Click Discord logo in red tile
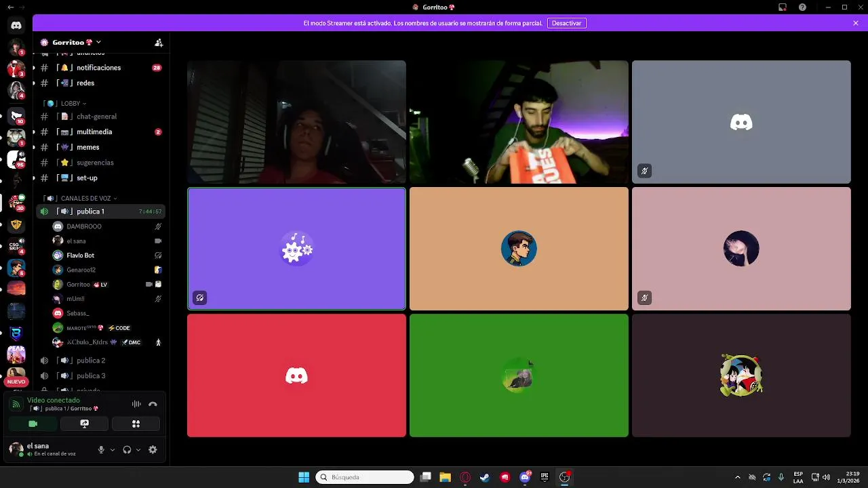 point(296,375)
